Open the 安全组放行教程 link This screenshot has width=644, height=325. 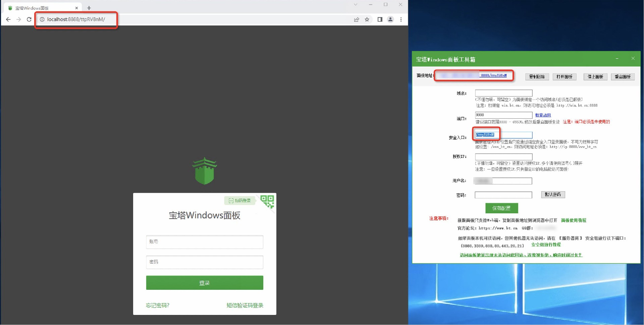tap(546, 245)
